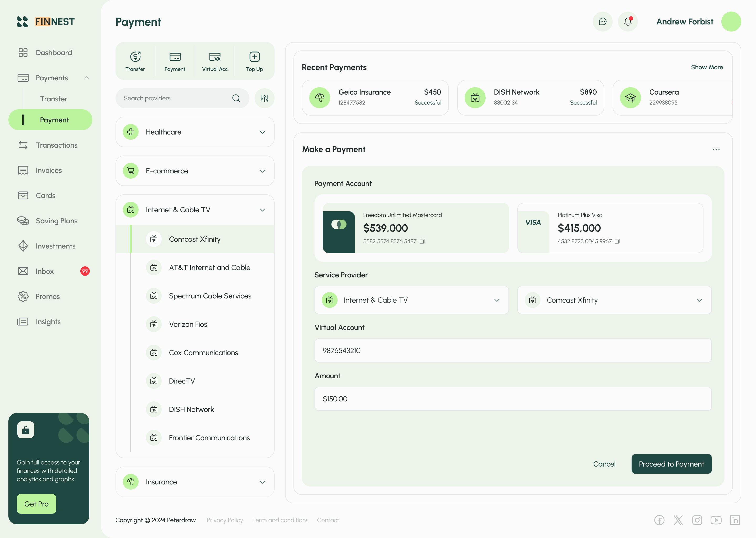Open the notifications bell
Screen dimensions: 756x538
628,22
